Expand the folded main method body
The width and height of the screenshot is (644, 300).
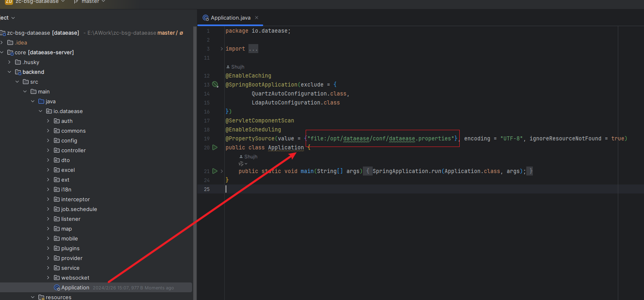(x=222, y=171)
